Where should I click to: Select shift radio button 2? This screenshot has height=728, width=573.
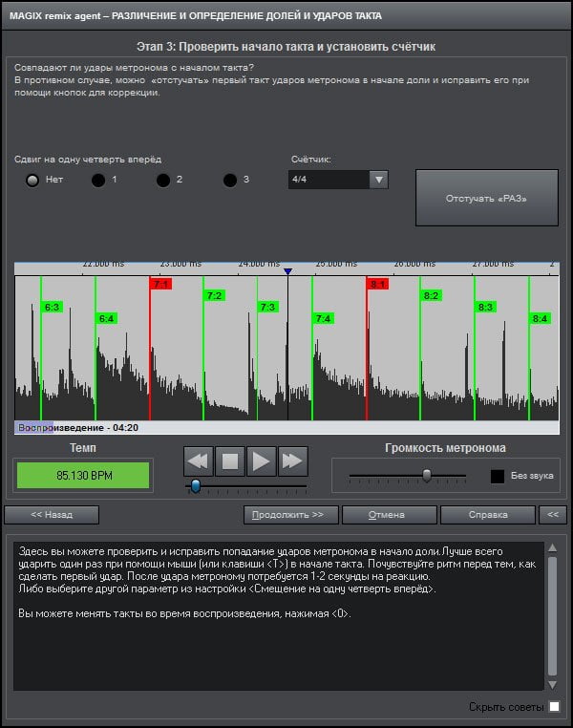pos(163,181)
